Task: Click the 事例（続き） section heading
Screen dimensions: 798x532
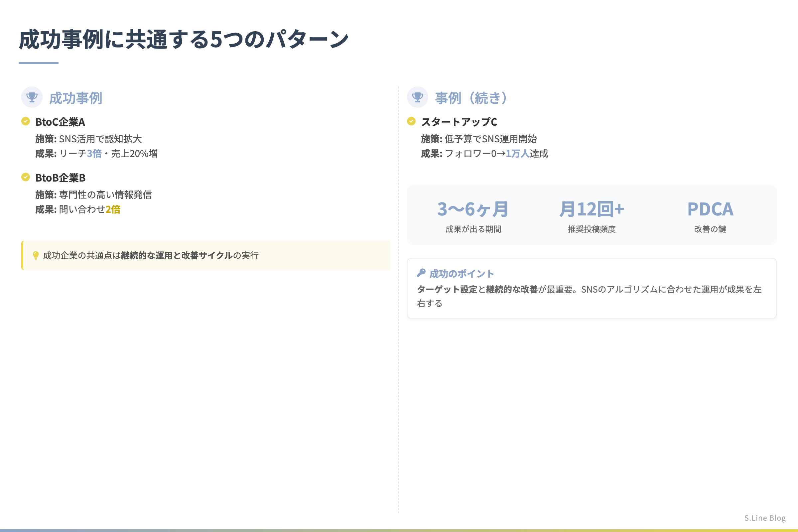Action: 471,98
